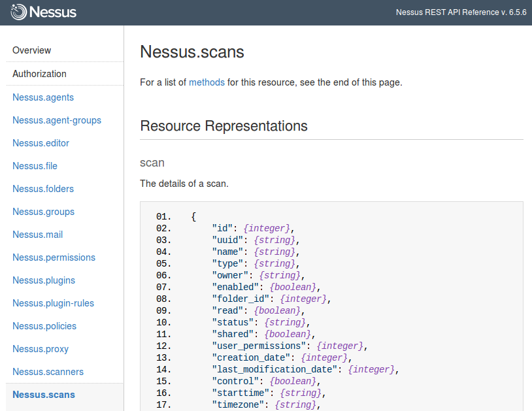Click the "read": {boolean} code line
Screen dimensions: 532x411
pyautogui.click(x=259, y=310)
